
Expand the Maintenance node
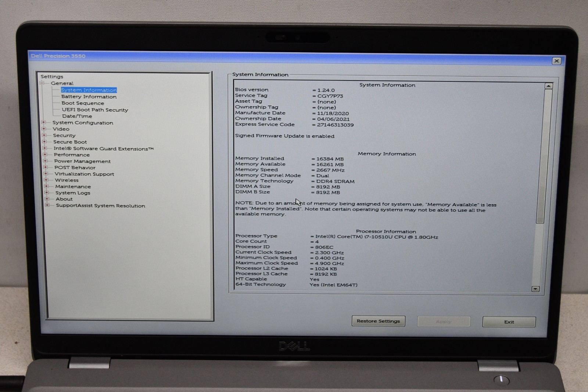[x=46, y=186]
